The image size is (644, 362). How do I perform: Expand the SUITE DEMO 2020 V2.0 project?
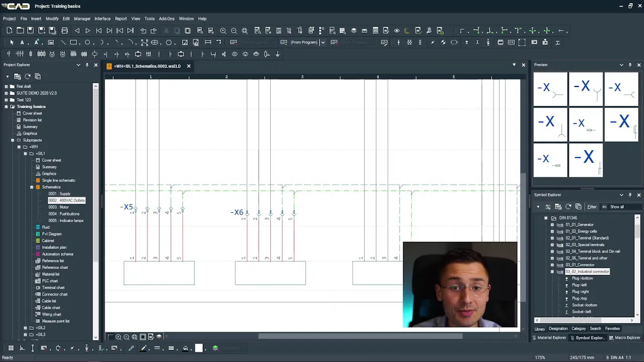(x=6, y=93)
